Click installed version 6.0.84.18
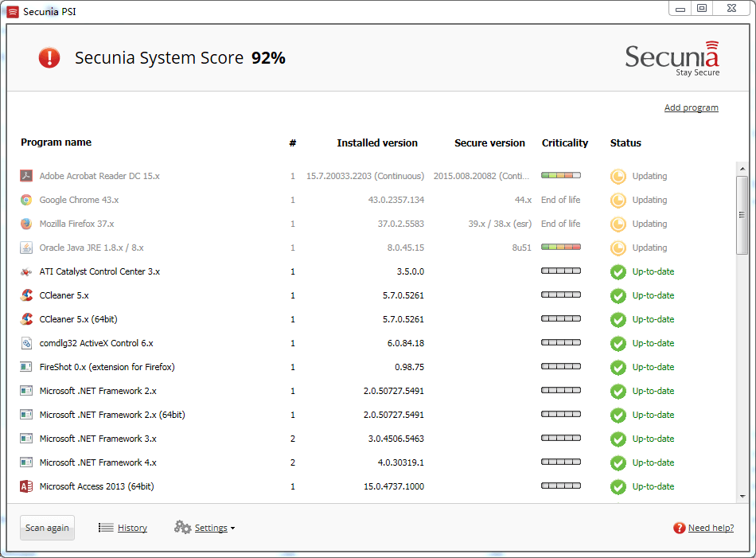The width and height of the screenshot is (756, 558). tap(406, 343)
